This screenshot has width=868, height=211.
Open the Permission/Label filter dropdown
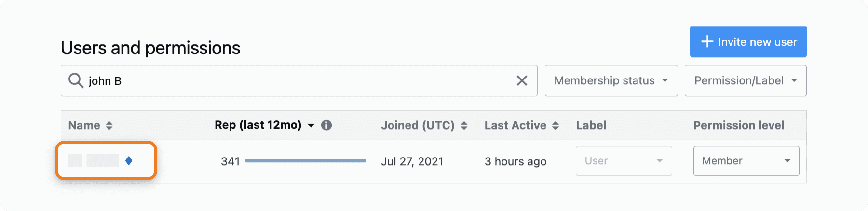[x=746, y=80]
